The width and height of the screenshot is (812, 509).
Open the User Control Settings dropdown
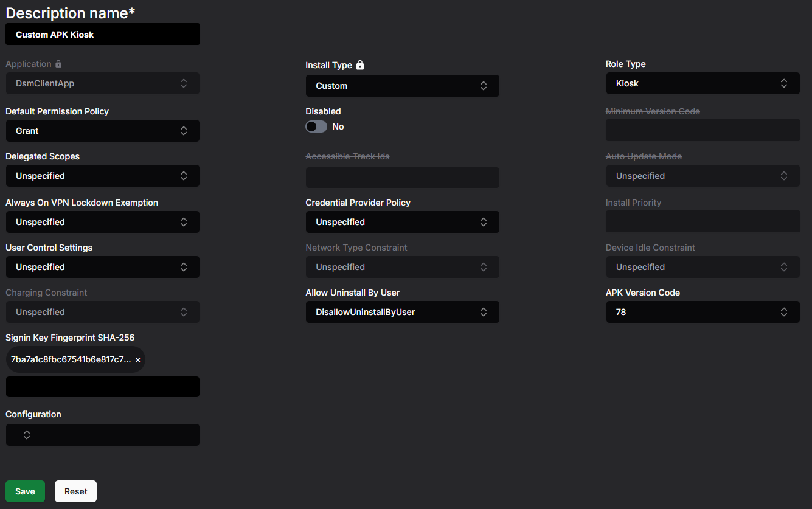(x=102, y=267)
